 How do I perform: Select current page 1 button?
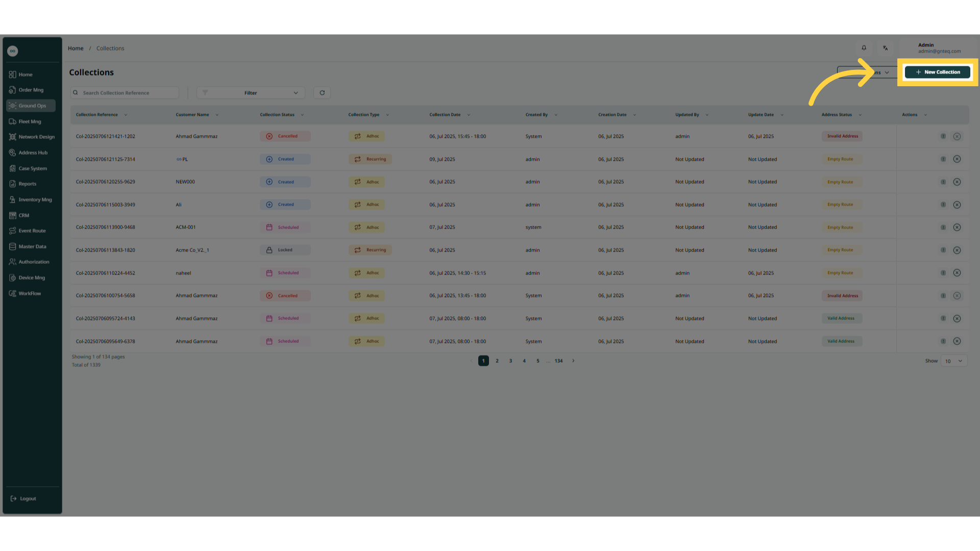[x=483, y=361]
